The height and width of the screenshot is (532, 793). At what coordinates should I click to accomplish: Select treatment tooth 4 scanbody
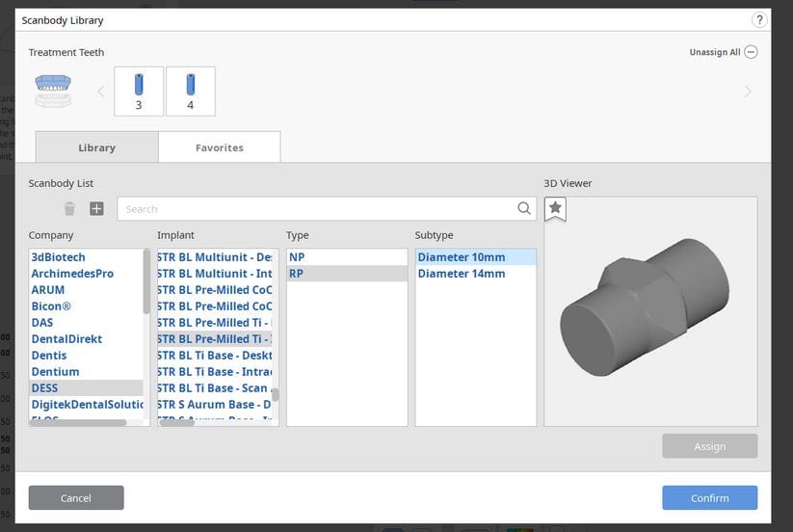click(191, 91)
